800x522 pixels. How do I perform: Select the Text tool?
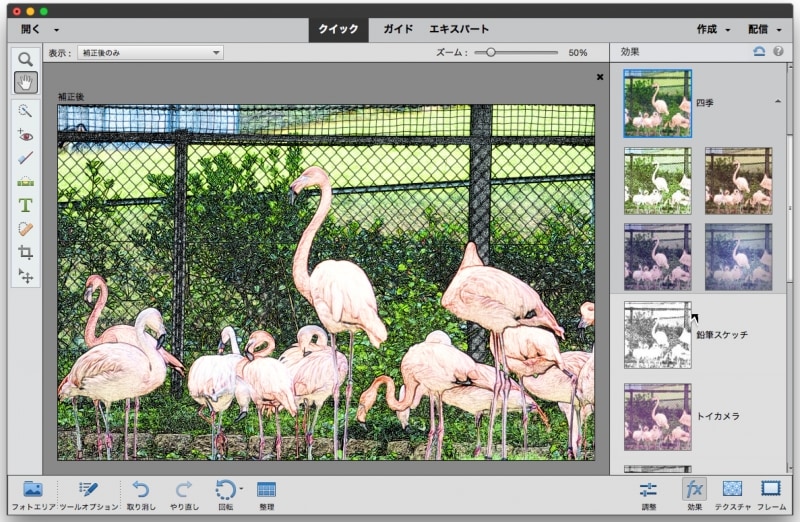26,206
